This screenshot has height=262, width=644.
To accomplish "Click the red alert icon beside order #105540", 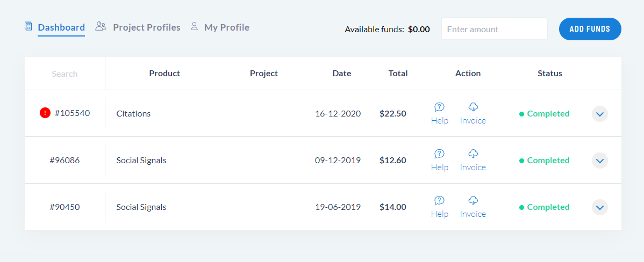I will click(x=45, y=113).
